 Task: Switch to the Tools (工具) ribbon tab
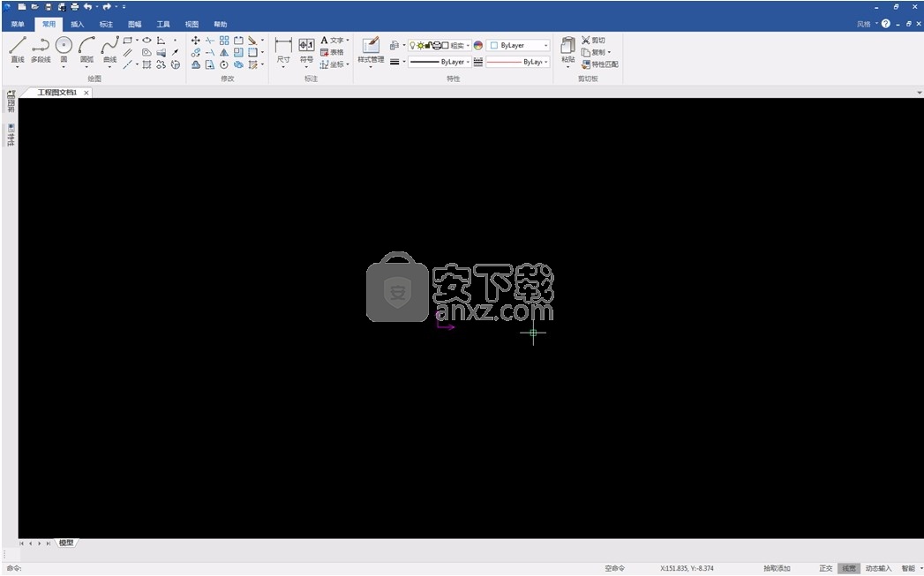[163, 24]
